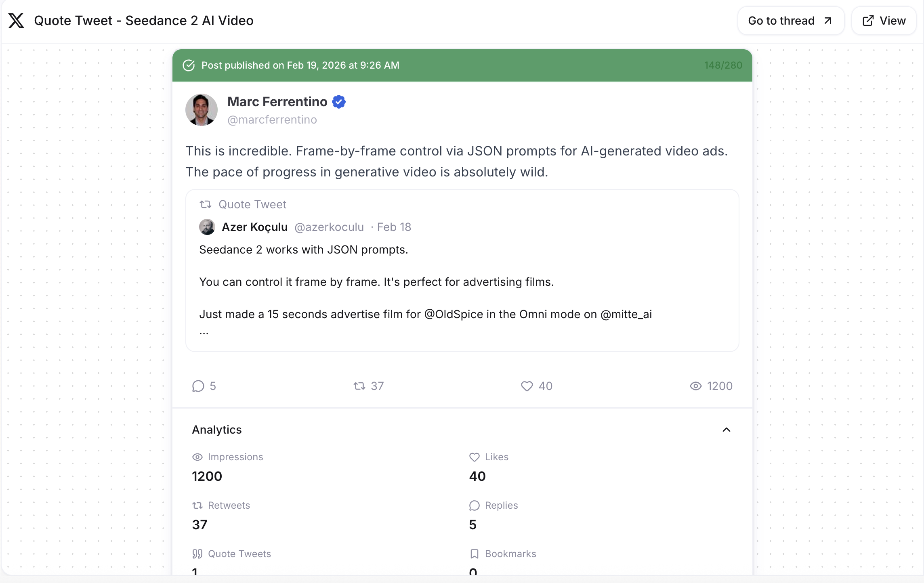Screen dimensions: 924x583
Task: Click the blue verified badge
Action: point(339,102)
